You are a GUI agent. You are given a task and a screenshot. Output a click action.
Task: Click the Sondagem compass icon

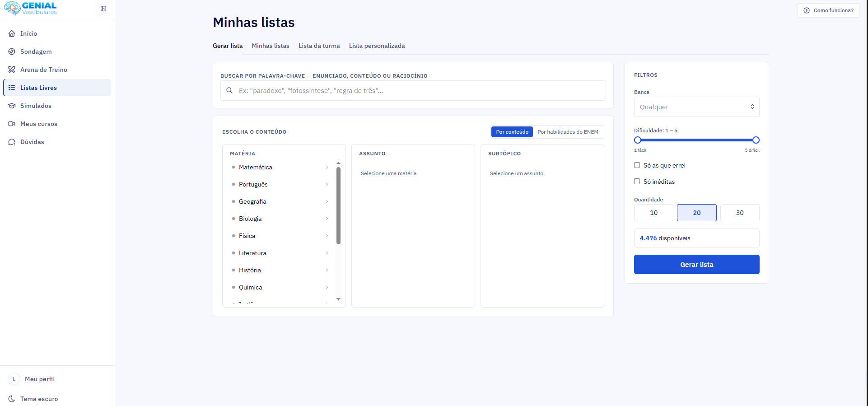(x=12, y=51)
